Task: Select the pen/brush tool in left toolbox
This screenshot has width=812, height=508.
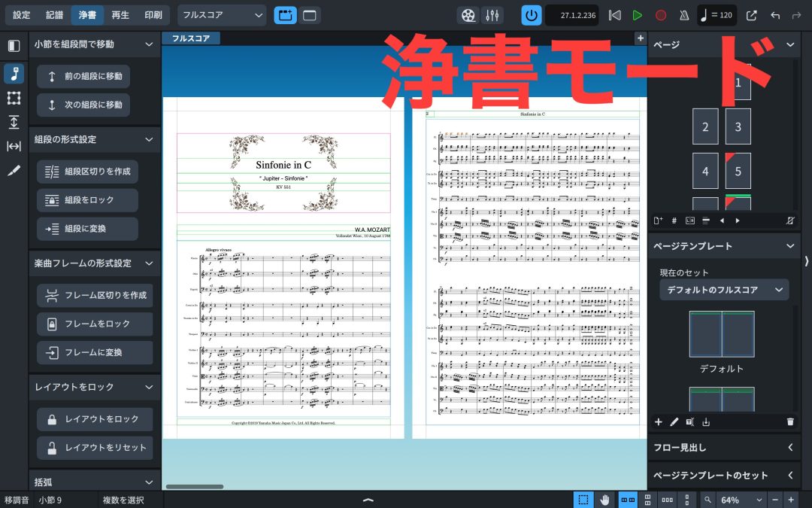Action: 14,171
